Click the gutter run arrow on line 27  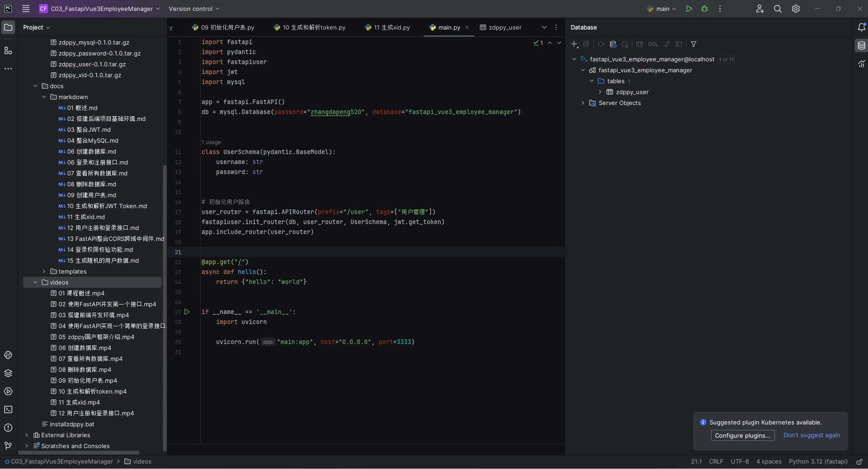tap(187, 312)
